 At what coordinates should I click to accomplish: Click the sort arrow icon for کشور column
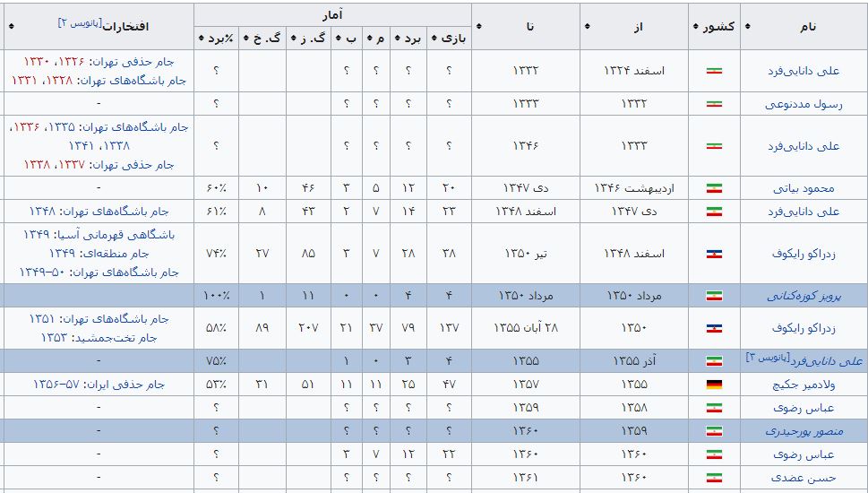(696, 26)
